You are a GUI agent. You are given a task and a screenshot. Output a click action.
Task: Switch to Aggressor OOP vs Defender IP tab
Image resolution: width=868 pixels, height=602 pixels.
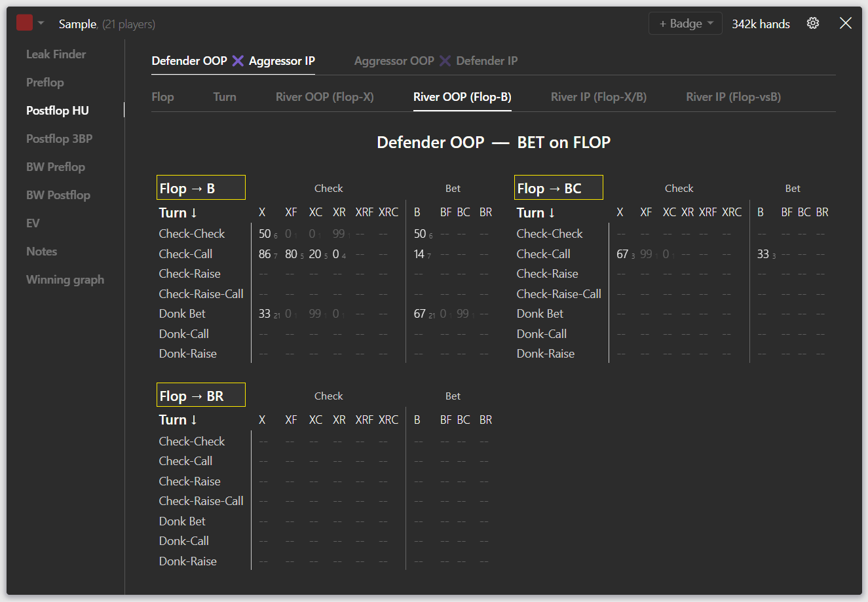(436, 61)
